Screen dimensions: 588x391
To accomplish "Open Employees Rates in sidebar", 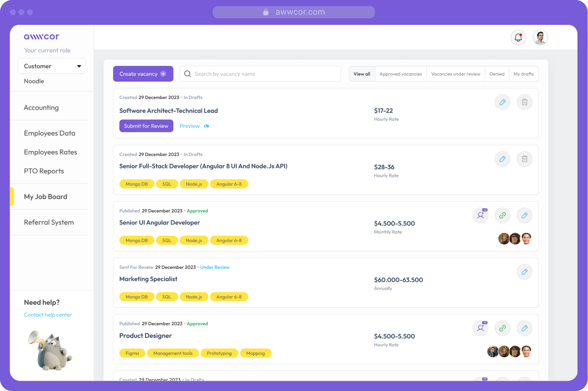I will [x=50, y=152].
